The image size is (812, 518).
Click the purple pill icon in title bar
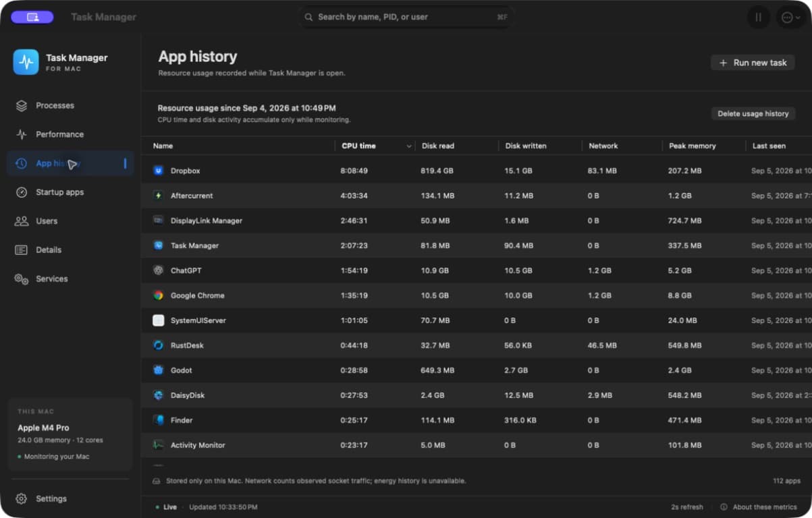click(x=32, y=17)
